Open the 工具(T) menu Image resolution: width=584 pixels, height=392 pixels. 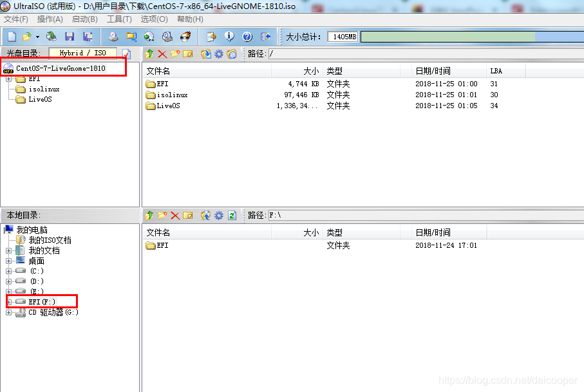pyautogui.click(x=119, y=19)
